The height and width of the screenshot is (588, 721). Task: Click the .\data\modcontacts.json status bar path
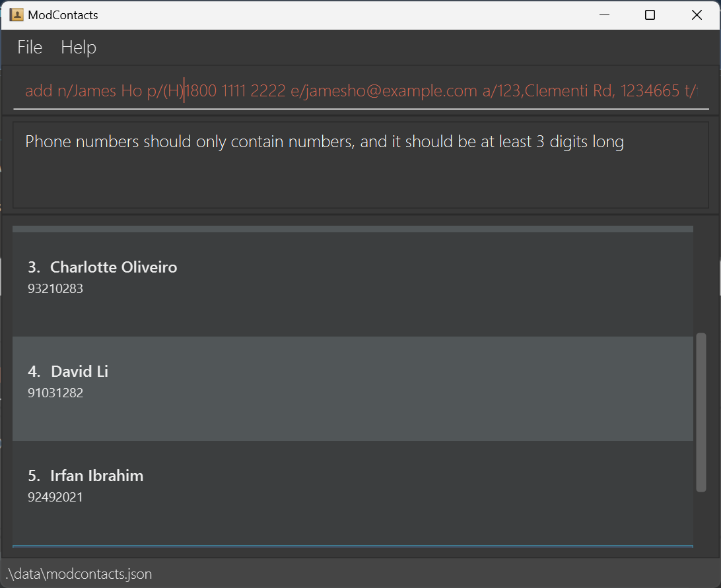point(79,574)
